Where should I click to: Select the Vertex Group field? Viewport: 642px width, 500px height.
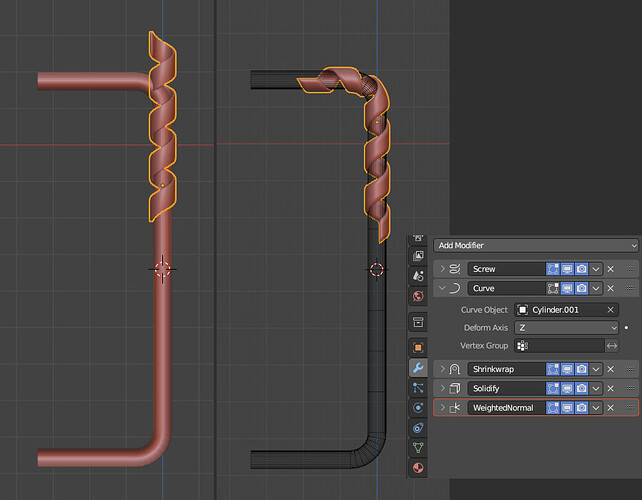pos(559,346)
